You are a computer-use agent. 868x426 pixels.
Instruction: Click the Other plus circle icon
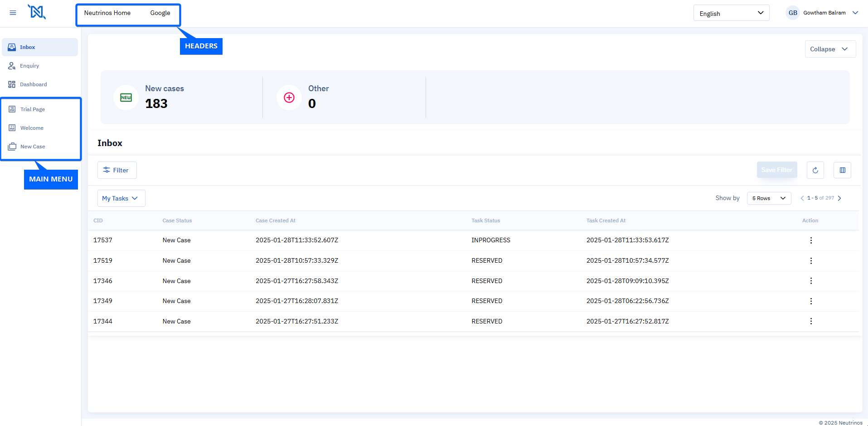(x=289, y=98)
